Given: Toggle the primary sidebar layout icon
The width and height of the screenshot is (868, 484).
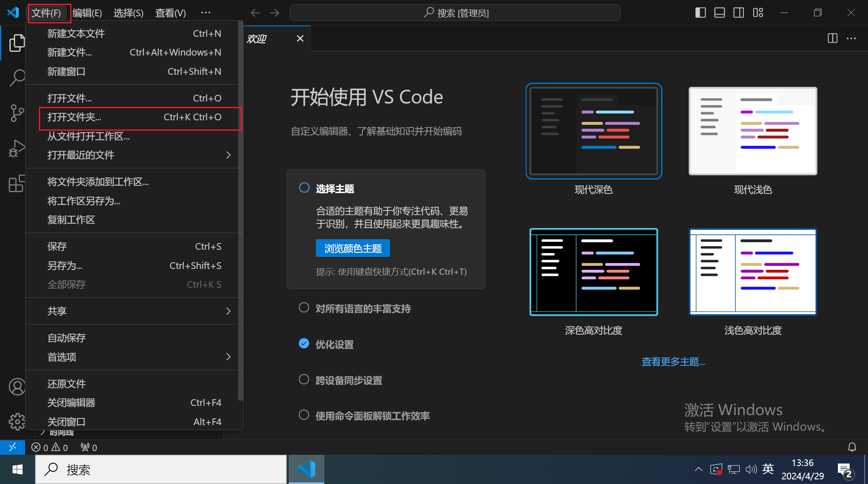Looking at the screenshot, I should tap(700, 13).
